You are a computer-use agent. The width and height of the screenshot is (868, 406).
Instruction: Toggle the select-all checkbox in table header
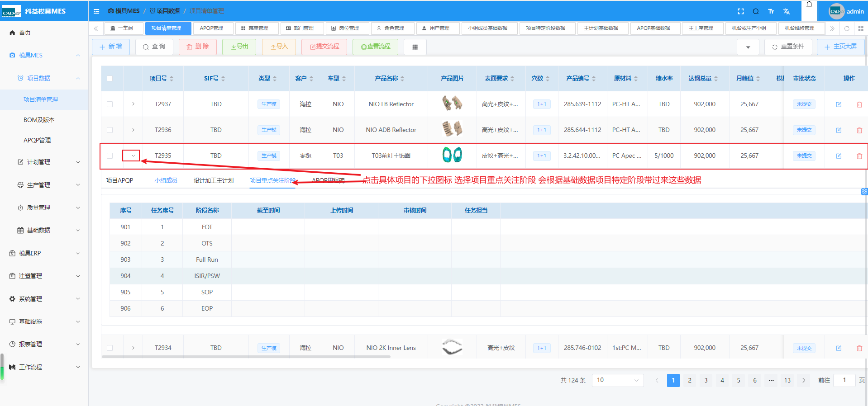pyautogui.click(x=110, y=78)
